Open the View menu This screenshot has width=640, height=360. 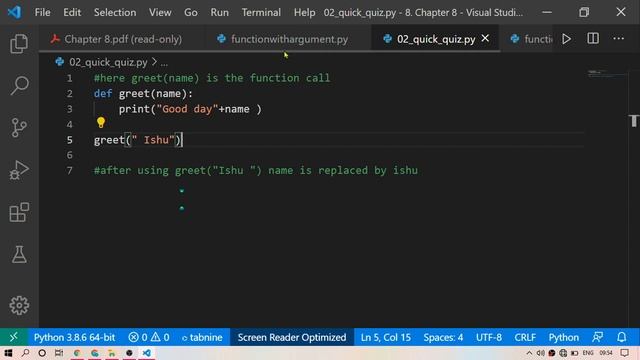160,12
